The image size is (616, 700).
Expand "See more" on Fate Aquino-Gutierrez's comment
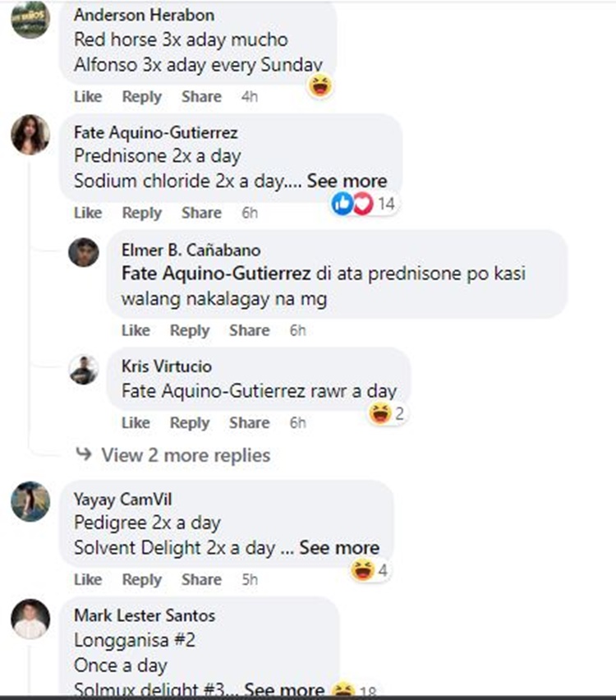point(347,181)
